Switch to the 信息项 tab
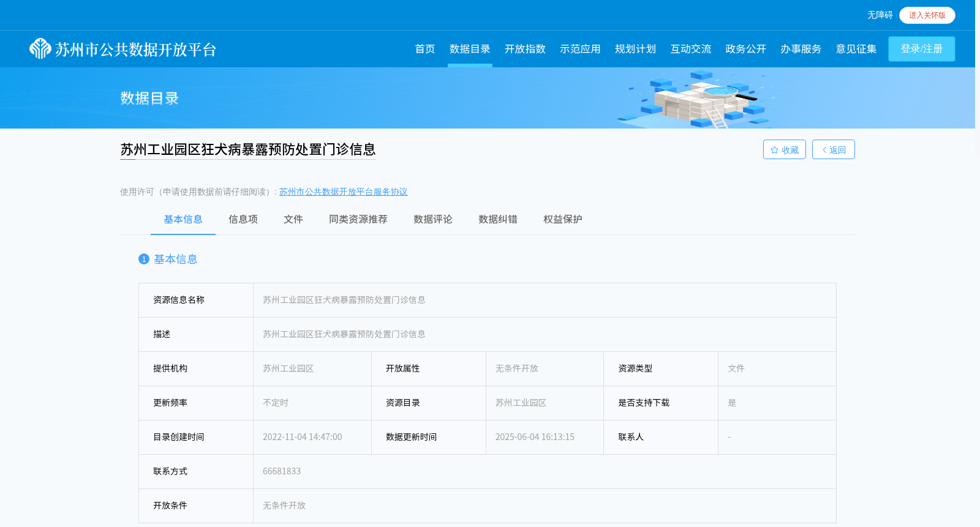The height and width of the screenshot is (527, 980). pos(243,219)
